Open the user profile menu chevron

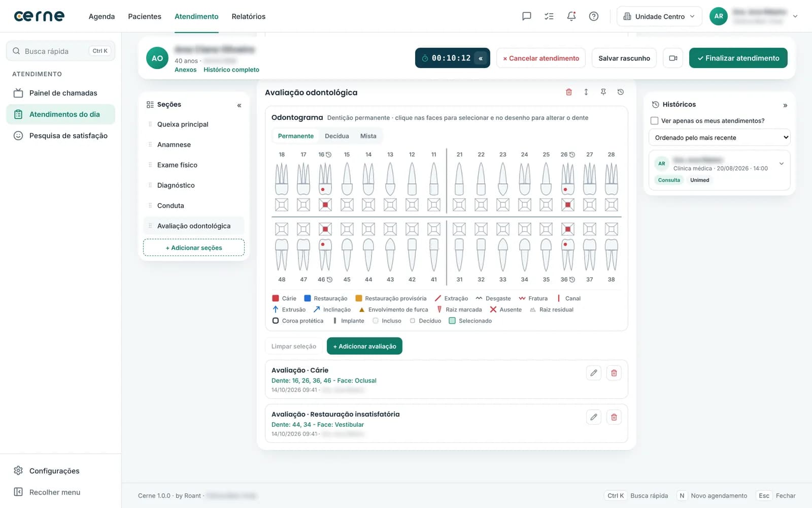click(x=795, y=16)
